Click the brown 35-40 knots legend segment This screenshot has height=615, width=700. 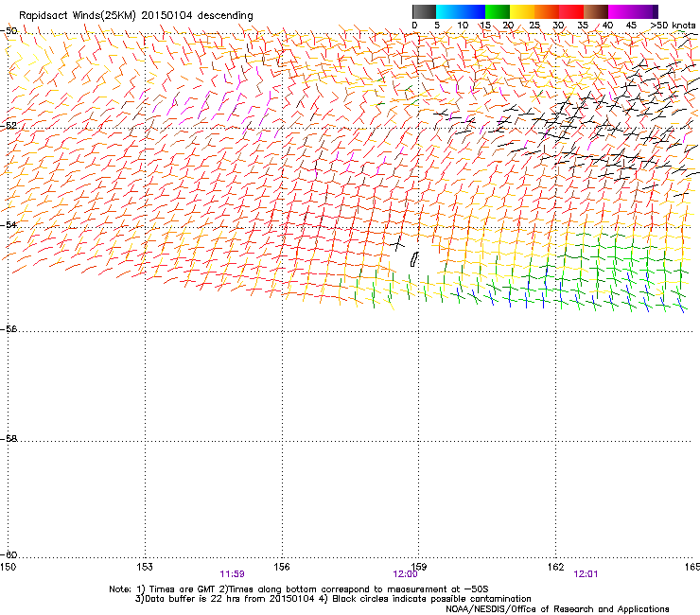[x=596, y=11]
